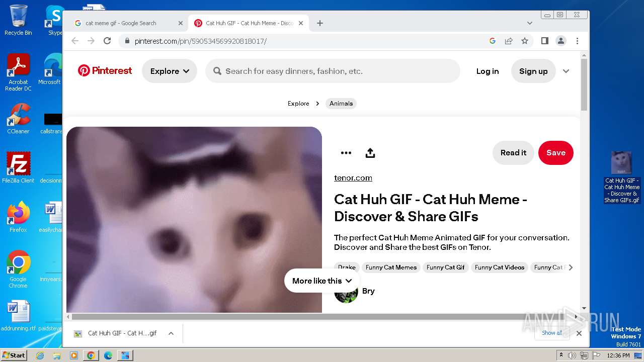Click the Google icon in address bar

[x=493, y=41]
